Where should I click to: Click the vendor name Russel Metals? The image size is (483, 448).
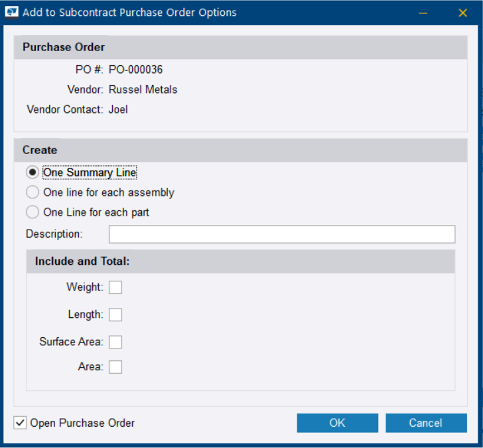[143, 90]
